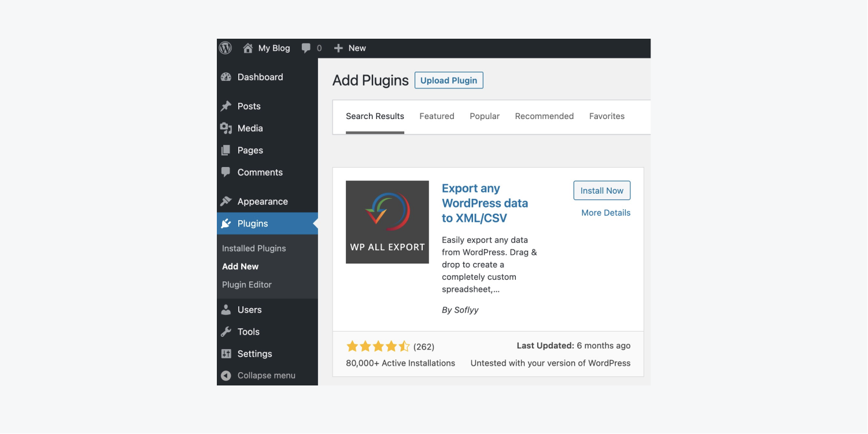Open Export any WordPress data title link
The height and width of the screenshot is (434, 868).
pos(485,203)
